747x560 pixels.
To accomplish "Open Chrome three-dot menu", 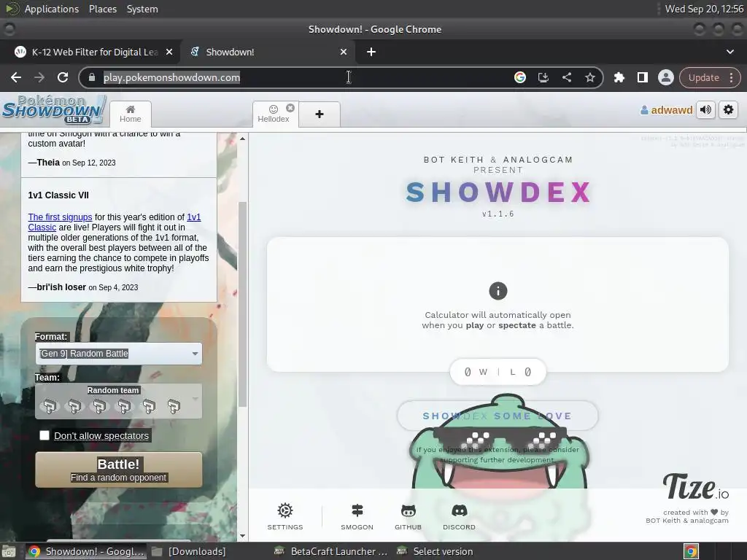I will point(731,77).
